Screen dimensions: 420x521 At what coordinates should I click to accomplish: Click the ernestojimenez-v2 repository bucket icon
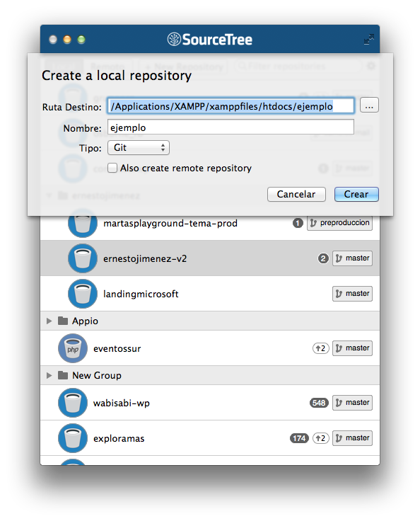click(x=83, y=258)
